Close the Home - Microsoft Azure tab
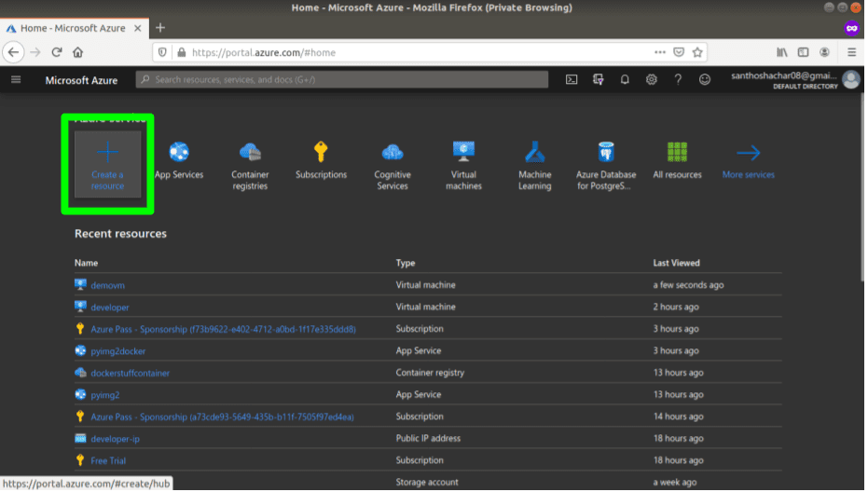The image size is (868, 492). (138, 28)
